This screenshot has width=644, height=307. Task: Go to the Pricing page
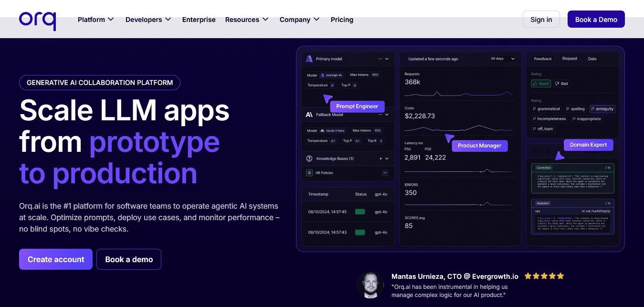(x=342, y=20)
